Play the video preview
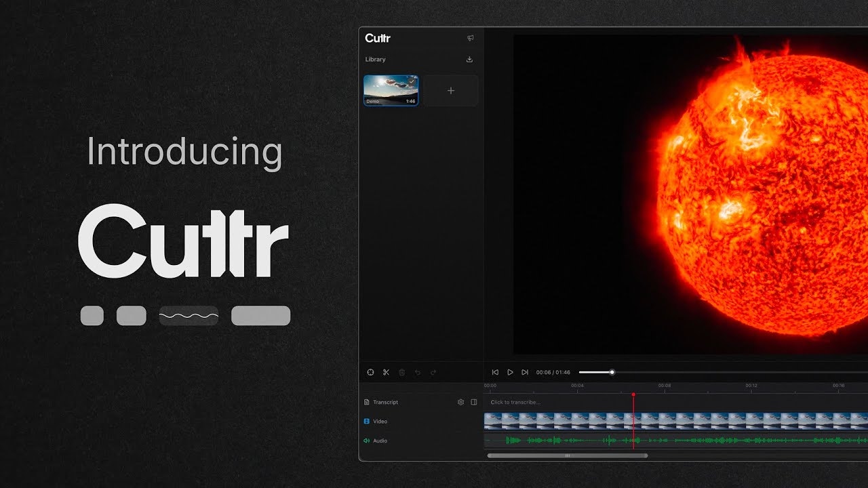This screenshot has height=488, width=868. point(510,372)
